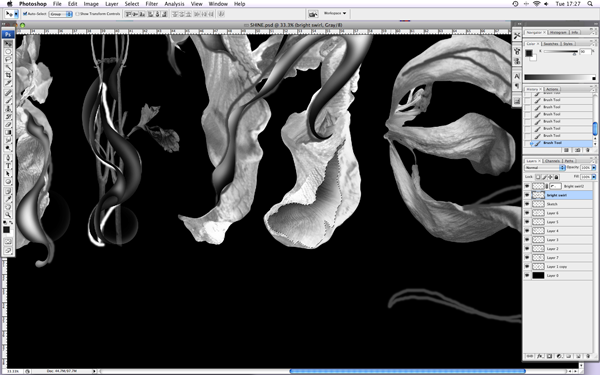The height and width of the screenshot is (375, 600).
Task: Select the Magic Wand tool
Action: pyautogui.click(x=8, y=67)
